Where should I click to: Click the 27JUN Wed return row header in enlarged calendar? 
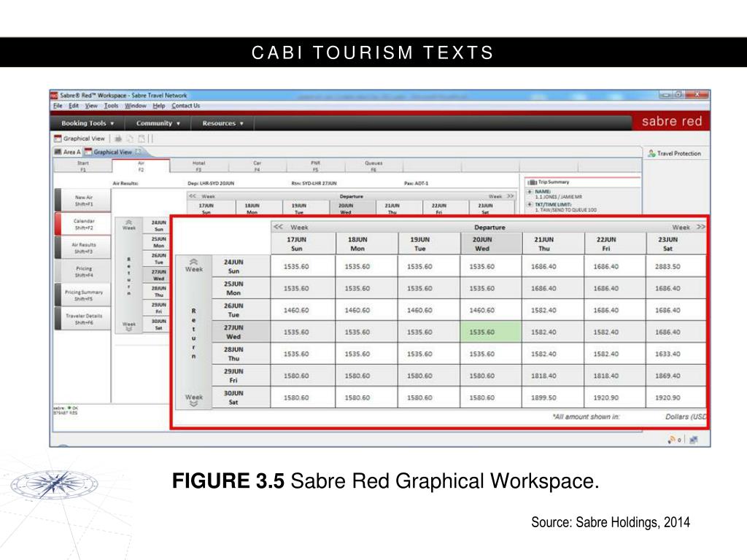click(241, 332)
